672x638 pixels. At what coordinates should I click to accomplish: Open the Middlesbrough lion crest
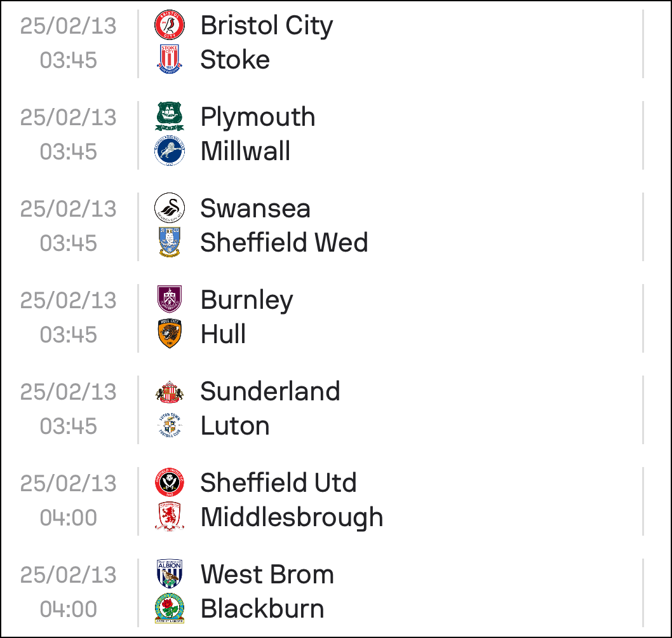pos(170,517)
